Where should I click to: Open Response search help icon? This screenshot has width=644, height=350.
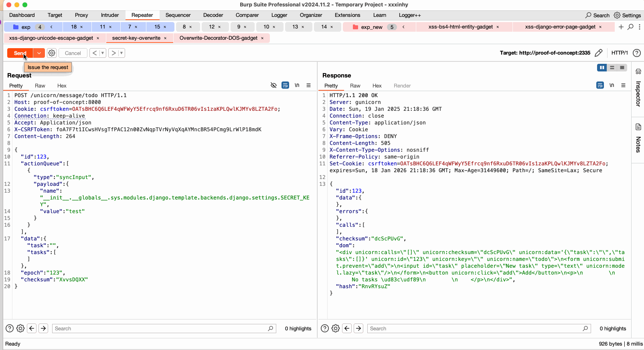(325, 328)
